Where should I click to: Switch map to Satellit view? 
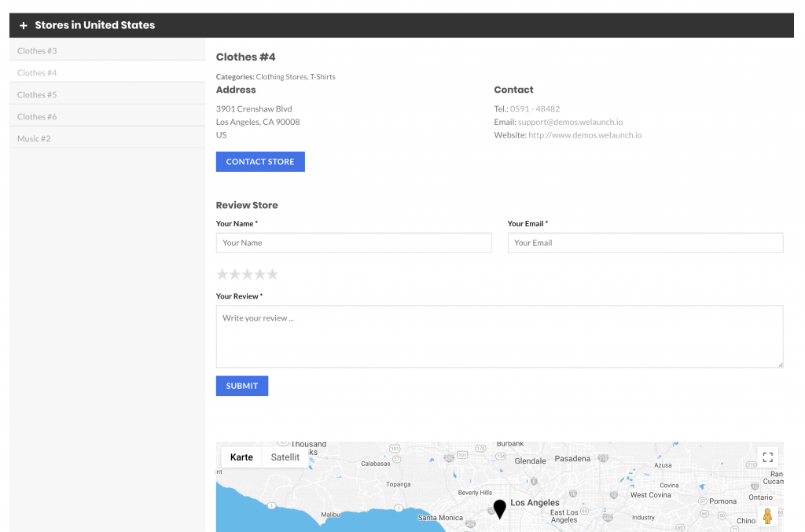[x=285, y=457]
